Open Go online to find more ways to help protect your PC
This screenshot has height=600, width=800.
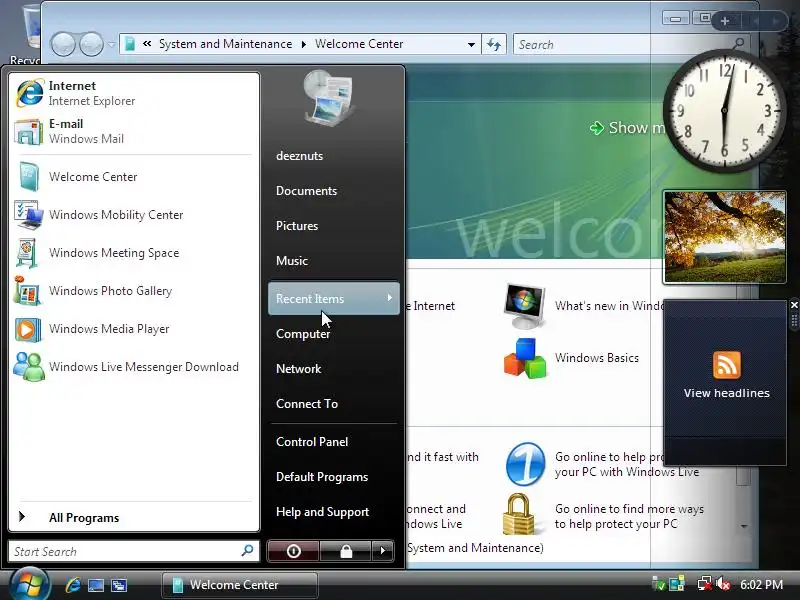pyautogui.click(x=604, y=516)
